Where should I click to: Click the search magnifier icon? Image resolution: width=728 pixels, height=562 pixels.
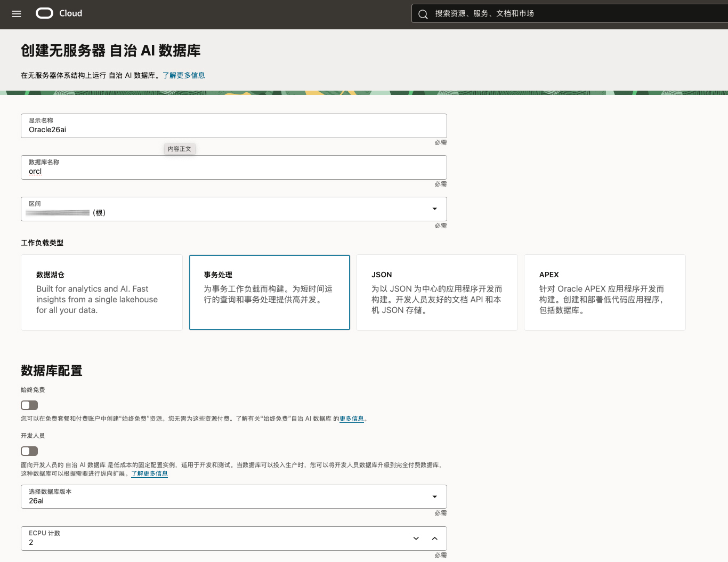coord(423,14)
